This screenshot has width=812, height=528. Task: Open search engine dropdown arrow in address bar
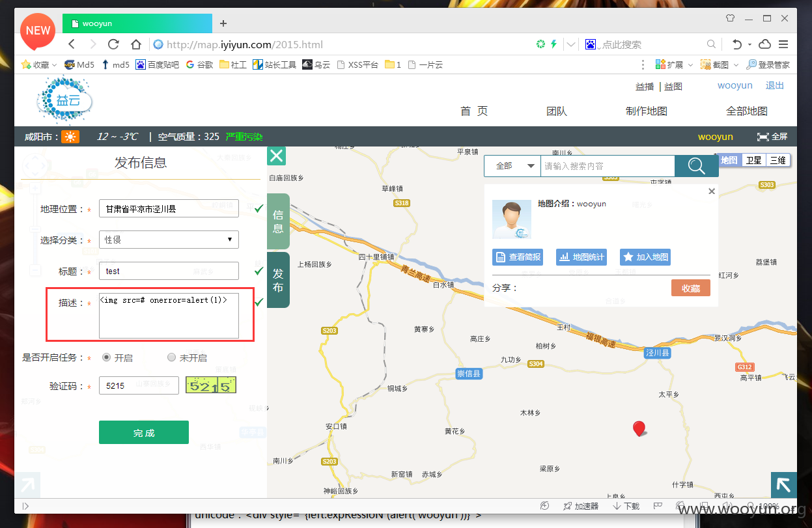click(x=570, y=44)
